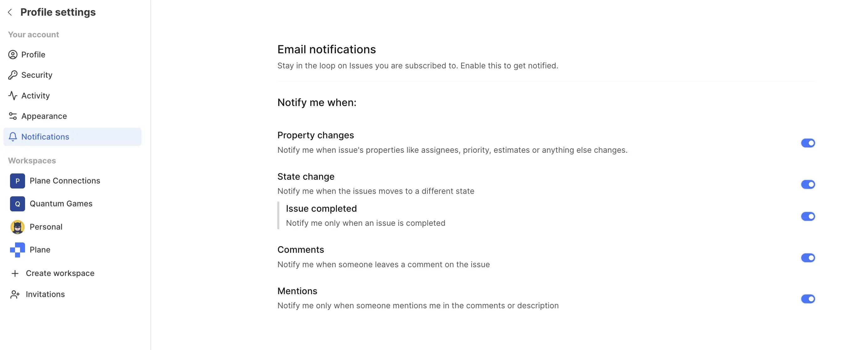Open Invitations via the person-add icon
868x350 pixels.
coord(15,294)
